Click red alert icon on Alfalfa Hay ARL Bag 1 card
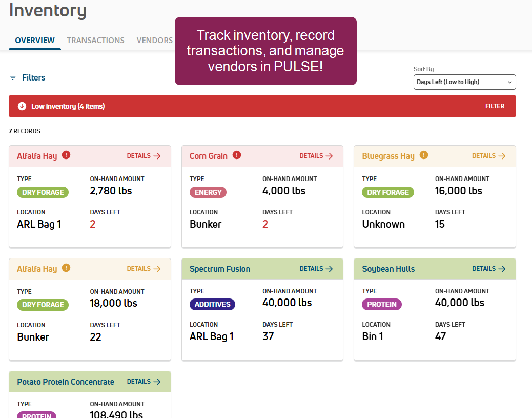The height and width of the screenshot is (418, 532). coord(66,155)
